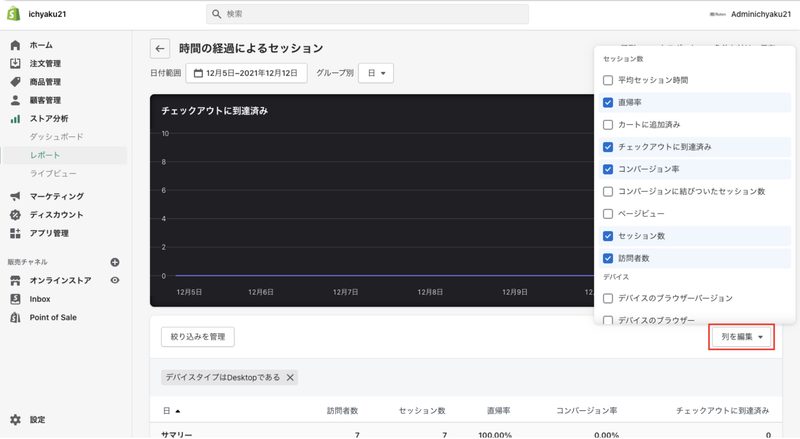The width and height of the screenshot is (800, 439).
Task: Open マーケティング menu label
Action: click(x=57, y=196)
